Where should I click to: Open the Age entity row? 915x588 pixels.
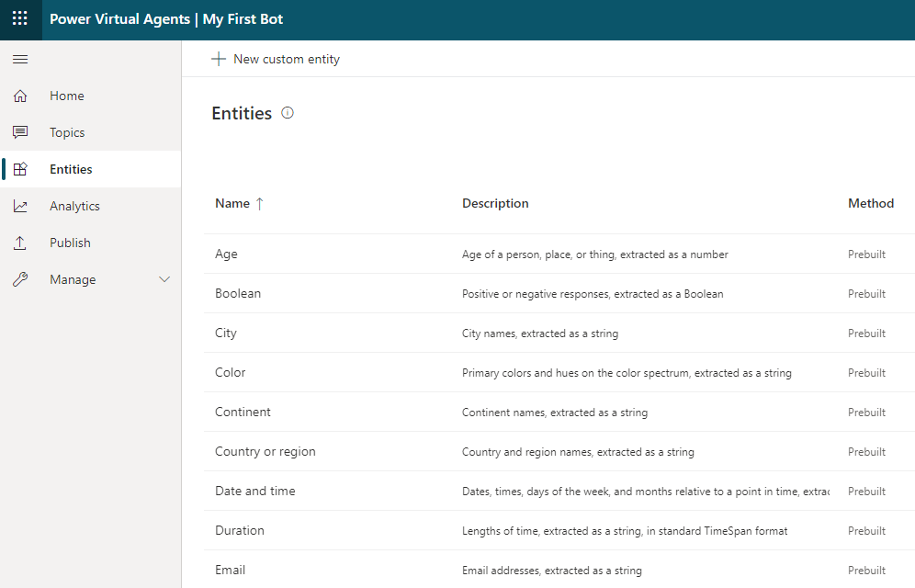pos(559,254)
